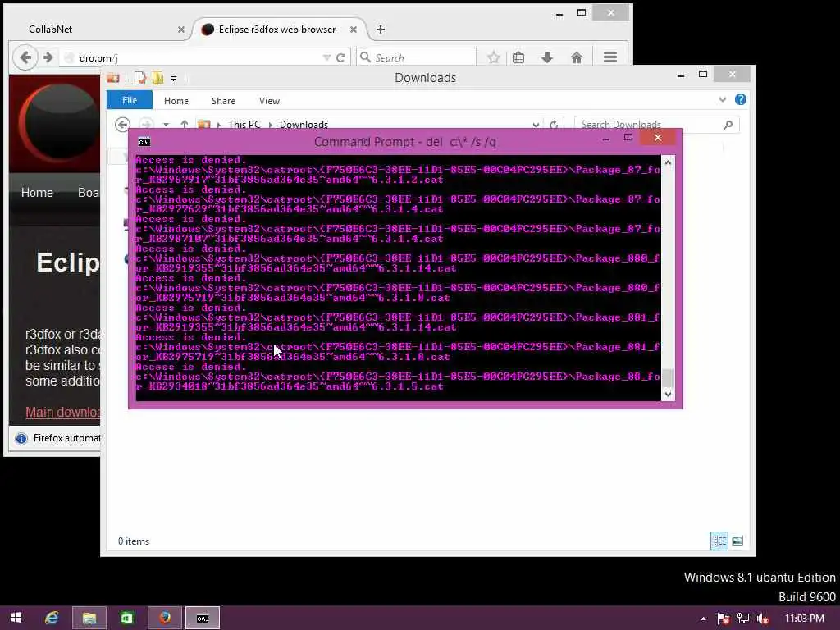Switch to Firefox on the taskbar
840x630 pixels.
tap(164, 618)
